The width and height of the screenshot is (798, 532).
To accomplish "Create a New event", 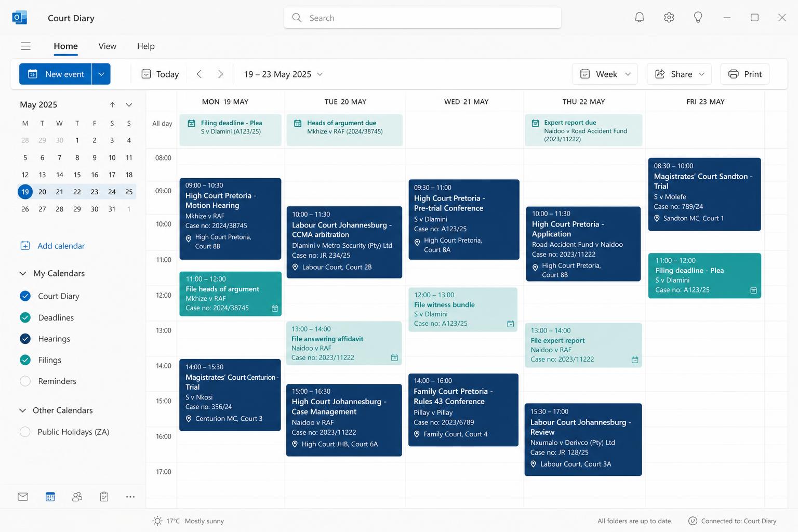I will 56,74.
